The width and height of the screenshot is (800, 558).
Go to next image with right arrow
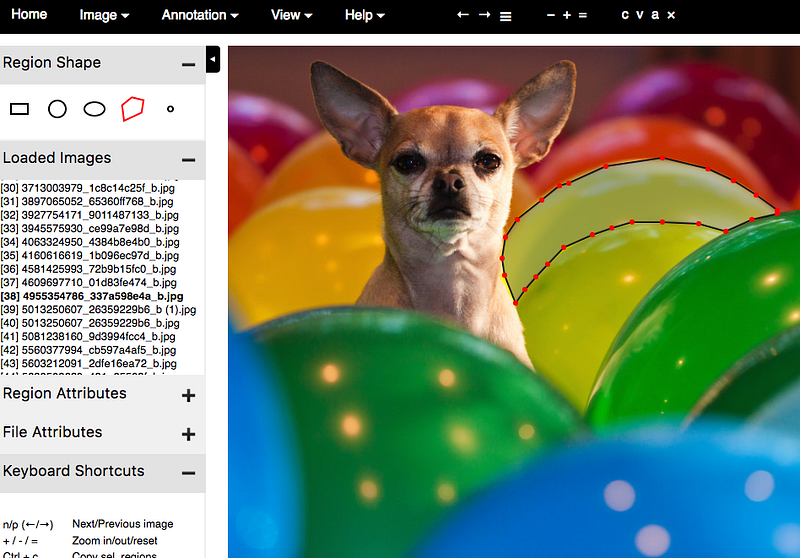point(484,15)
